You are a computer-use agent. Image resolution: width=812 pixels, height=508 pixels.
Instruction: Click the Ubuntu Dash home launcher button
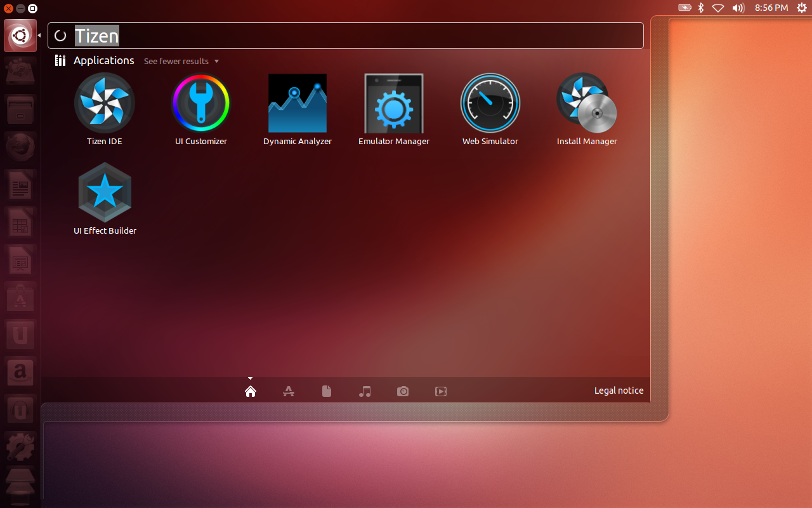20,36
